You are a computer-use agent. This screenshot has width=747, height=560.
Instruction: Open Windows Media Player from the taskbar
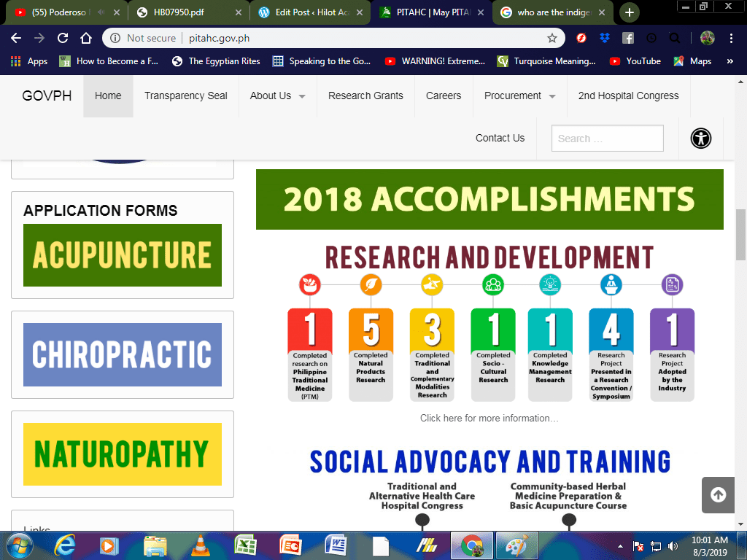point(109,545)
